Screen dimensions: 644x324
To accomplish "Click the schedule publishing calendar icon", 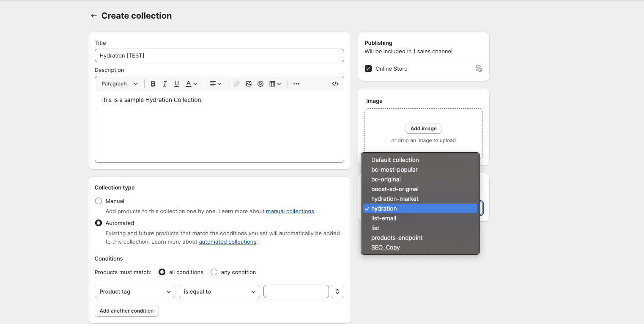I will click(x=479, y=69).
